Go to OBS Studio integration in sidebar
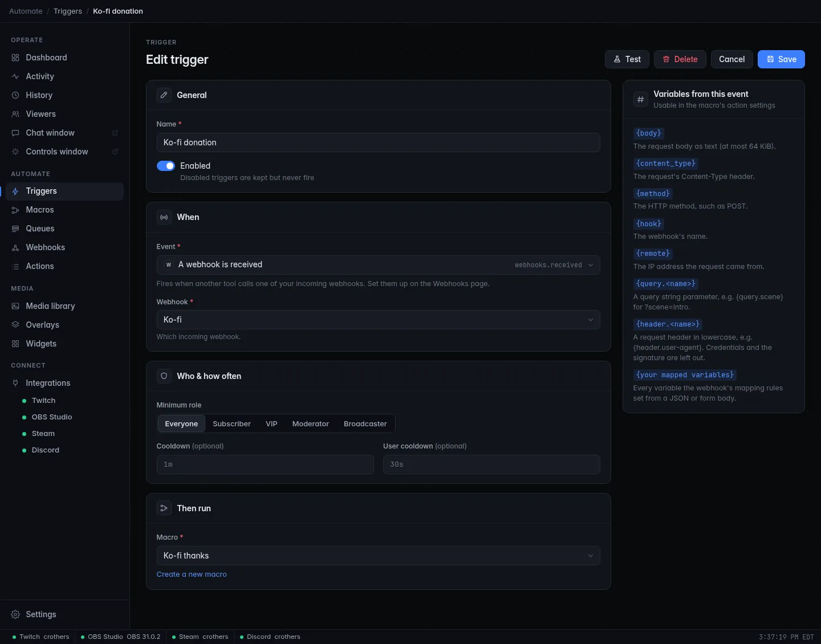Screen dimensions: 821x644 [x=52, y=417]
